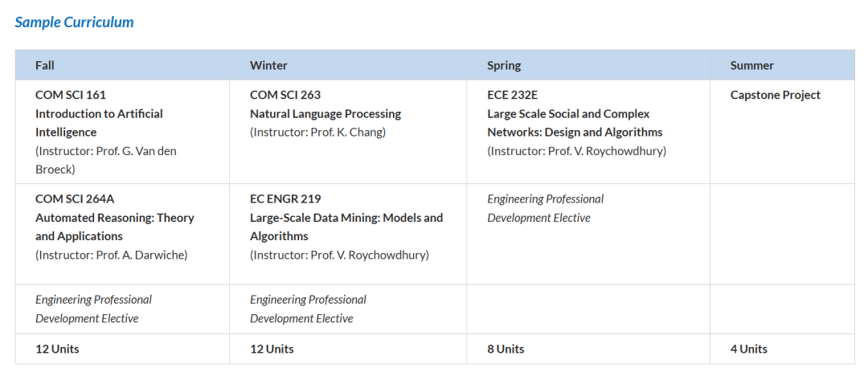The height and width of the screenshot is (372, 868).
Task: Click the 4 Units Summer total
Action: coord(748,349)
